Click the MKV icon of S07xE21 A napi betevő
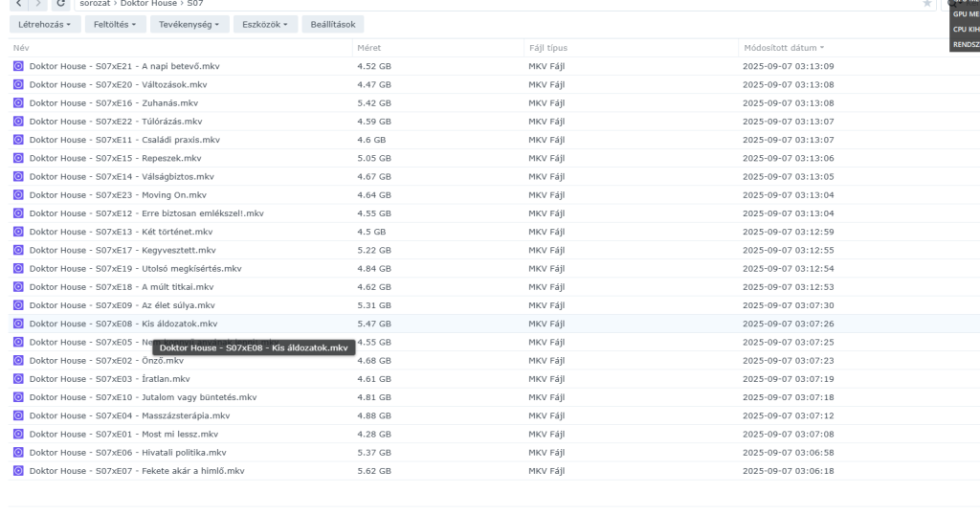This screenshot has height=515, width=980. tap(18, 66)
